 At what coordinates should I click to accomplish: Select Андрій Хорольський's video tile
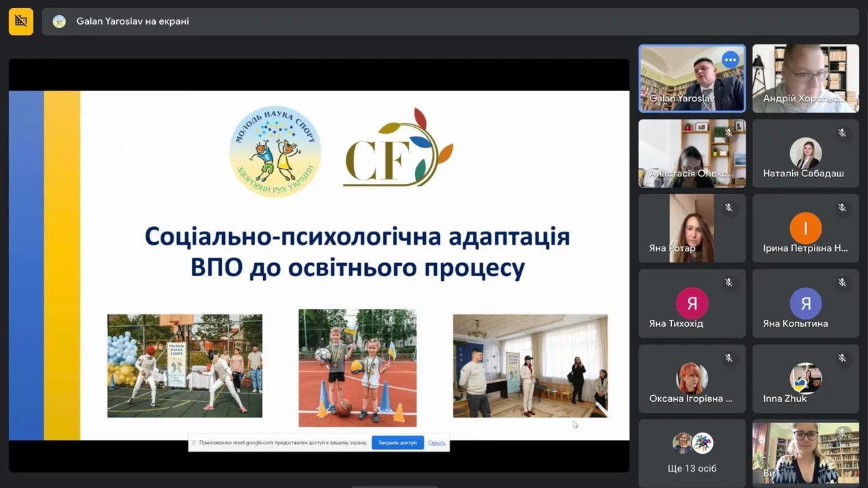[805, 79]
